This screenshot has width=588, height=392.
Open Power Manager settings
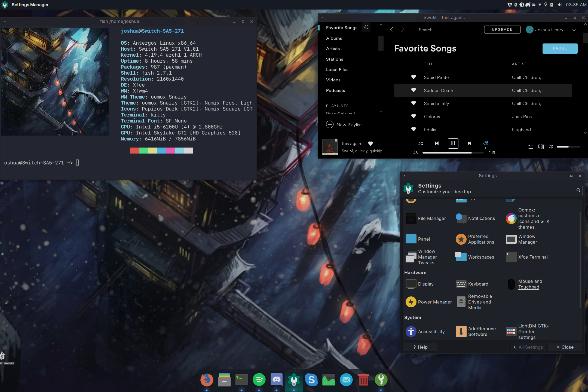tap(429, 302)
